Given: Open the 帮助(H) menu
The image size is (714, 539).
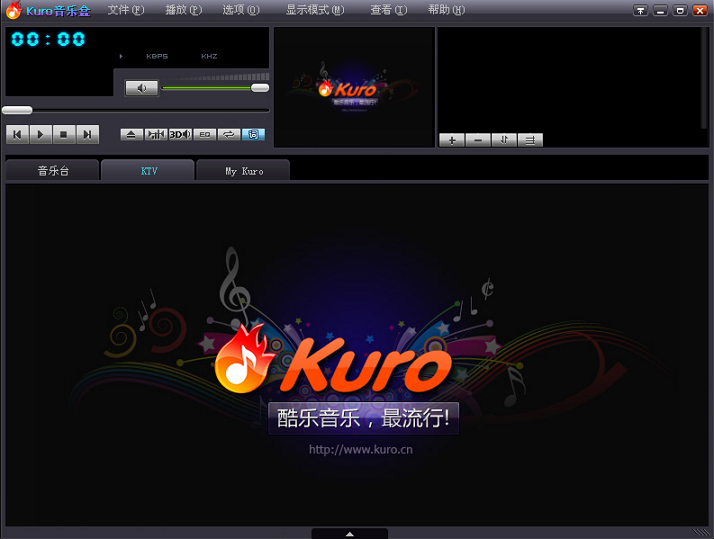Looking at the screenshot, I should click(446, 10).
